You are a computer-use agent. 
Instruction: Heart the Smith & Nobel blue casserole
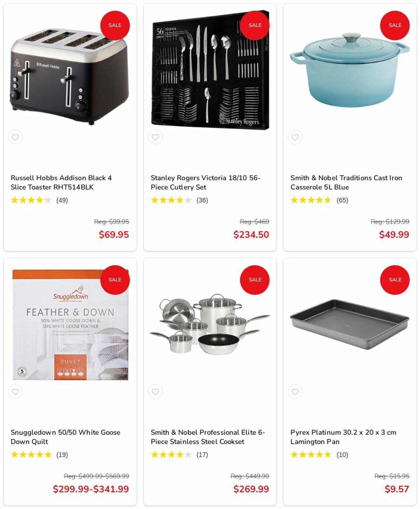click(x=295, y=137)
